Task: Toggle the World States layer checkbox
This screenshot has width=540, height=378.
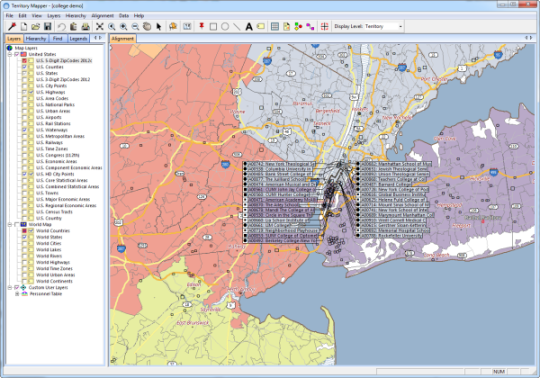Action: tap(24, 237)
